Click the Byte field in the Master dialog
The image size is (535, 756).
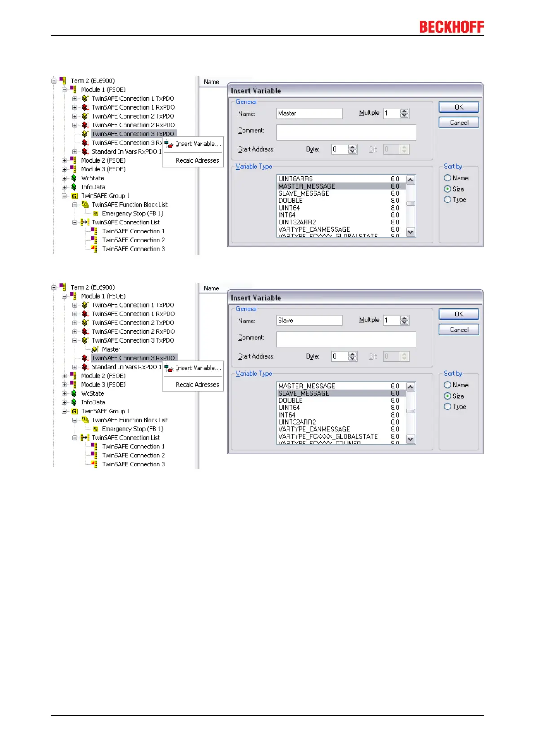tap(340, 149)
